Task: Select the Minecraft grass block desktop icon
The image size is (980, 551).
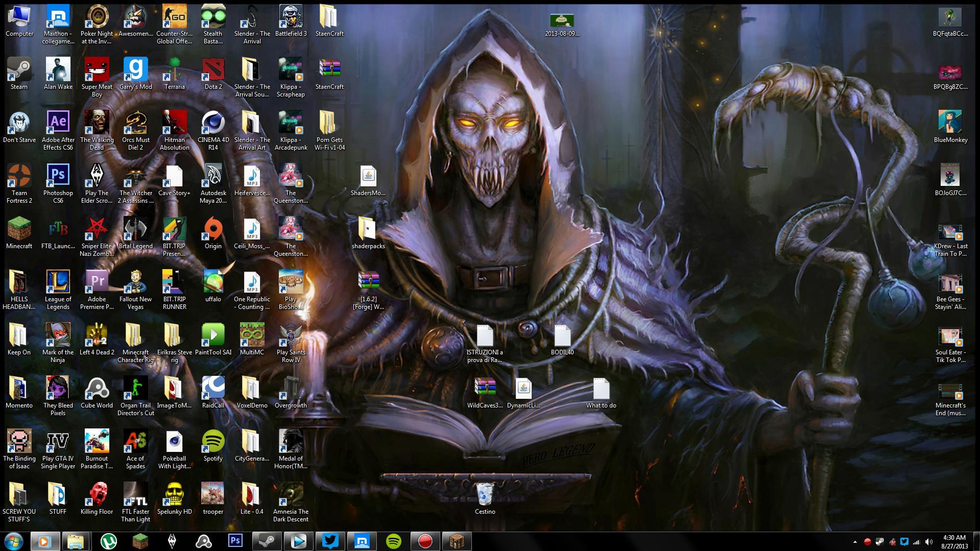Action: (x=19, y=233)
